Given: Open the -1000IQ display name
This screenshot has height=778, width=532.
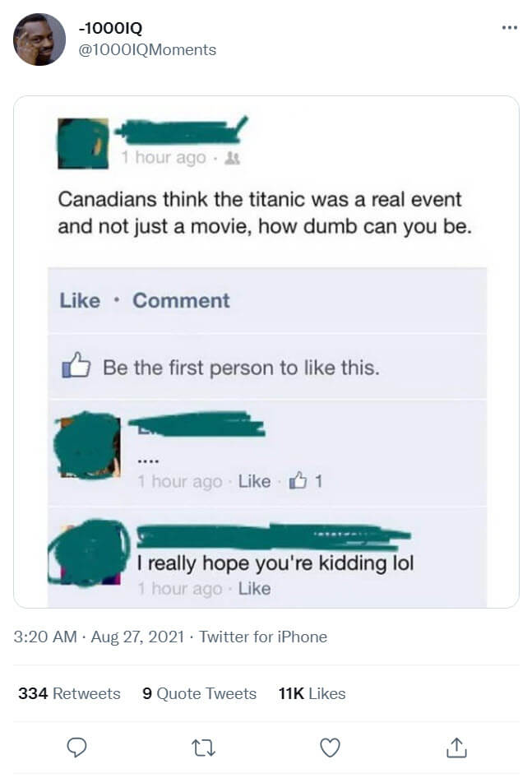Looking at the screenshot, I should [x=110, y=28].
